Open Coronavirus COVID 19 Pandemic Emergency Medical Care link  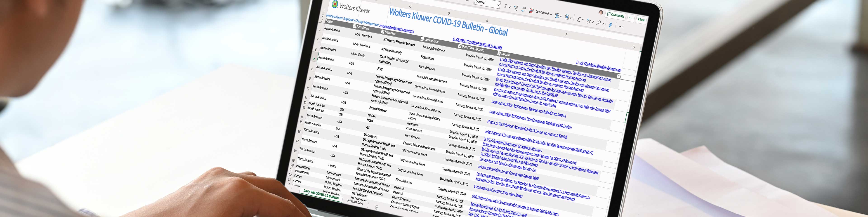pyautogui.click(x=528, y=108)
